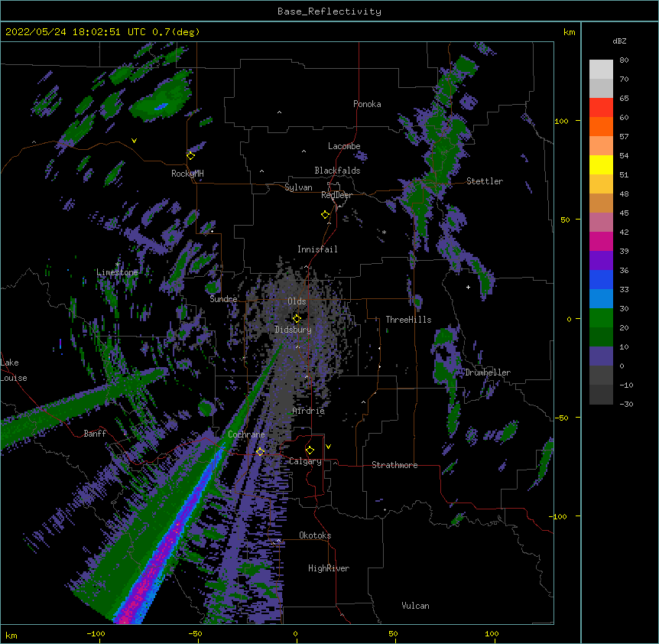This screenshot has width=659, height=644.
Task: Click the Didsbury label
Action: point(294,330)
